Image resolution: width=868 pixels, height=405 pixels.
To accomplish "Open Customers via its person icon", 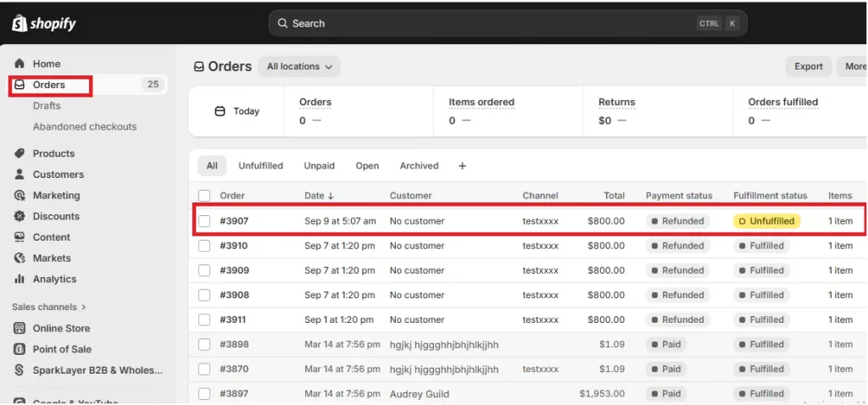I will [19, 175].
